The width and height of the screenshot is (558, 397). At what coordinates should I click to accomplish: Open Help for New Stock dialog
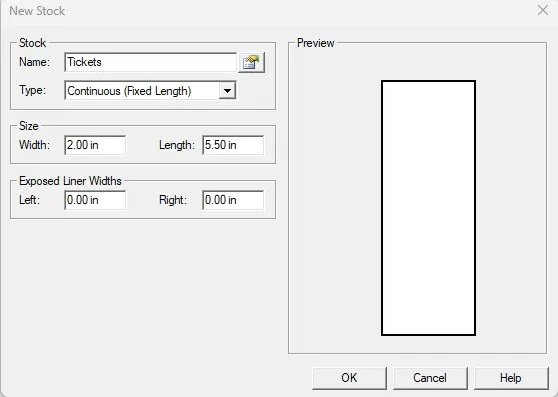click(511, 378)
